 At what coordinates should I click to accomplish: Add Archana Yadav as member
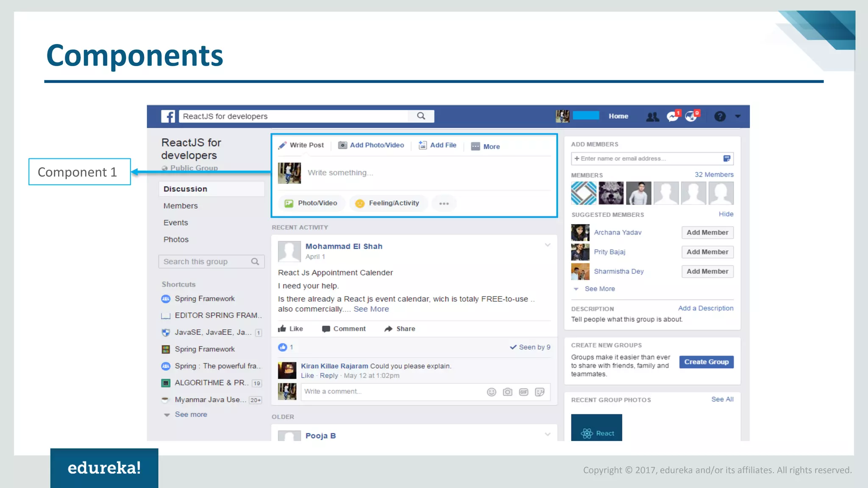(x=707, y=233)
